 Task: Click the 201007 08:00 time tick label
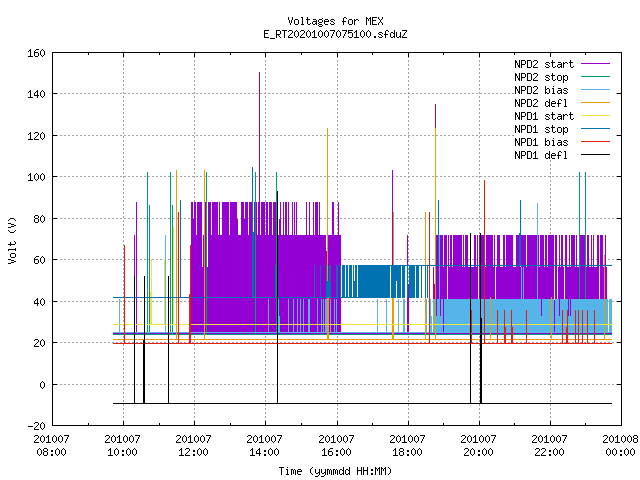pyautogui.click(x=51, y=446)
